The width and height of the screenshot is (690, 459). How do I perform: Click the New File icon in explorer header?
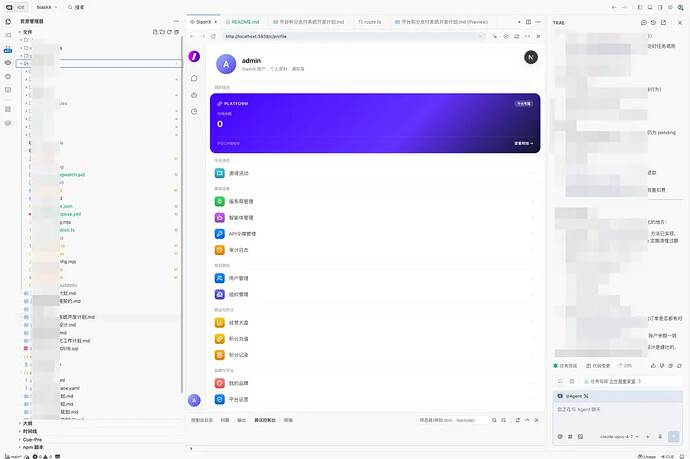[x=155, y=32]
